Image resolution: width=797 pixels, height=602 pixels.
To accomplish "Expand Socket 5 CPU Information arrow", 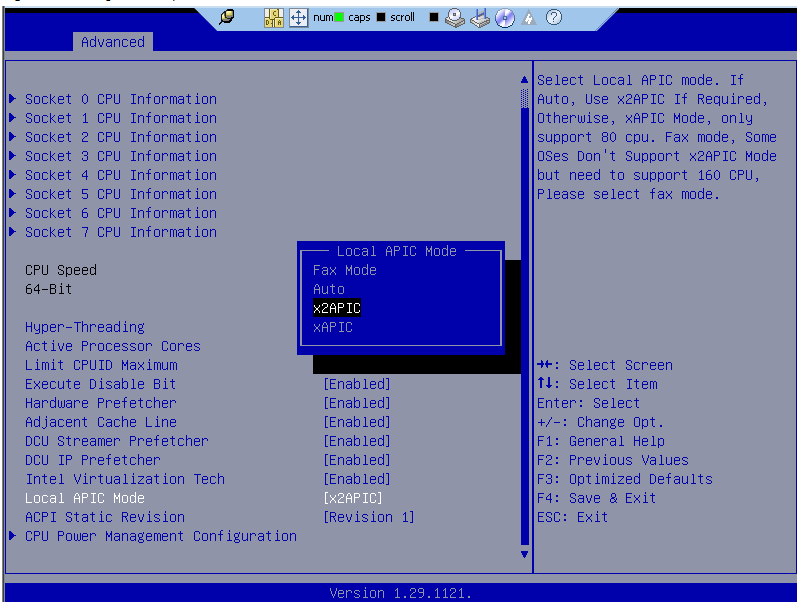I will [13, 194].
